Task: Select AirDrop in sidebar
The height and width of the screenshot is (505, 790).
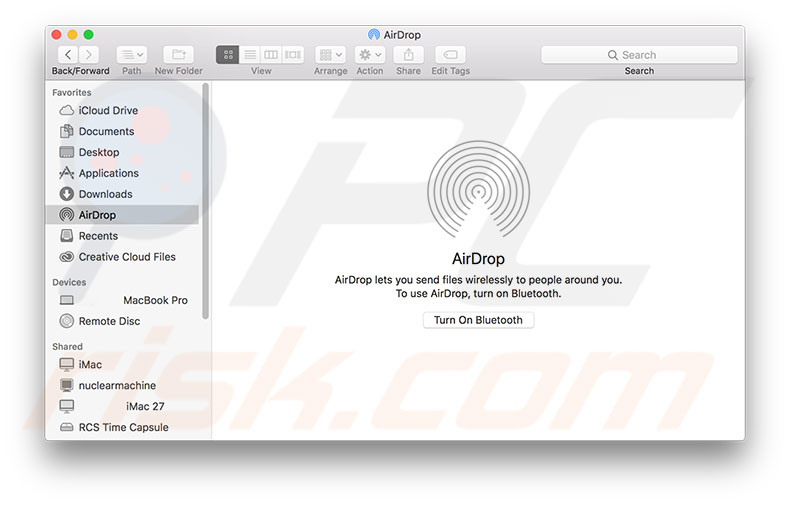Action: (x=122, y=215)
